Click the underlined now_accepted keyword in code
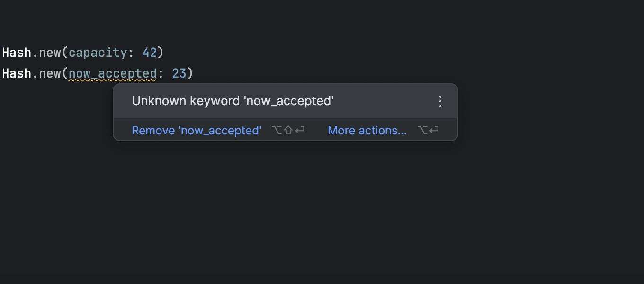 click(113, 73)
